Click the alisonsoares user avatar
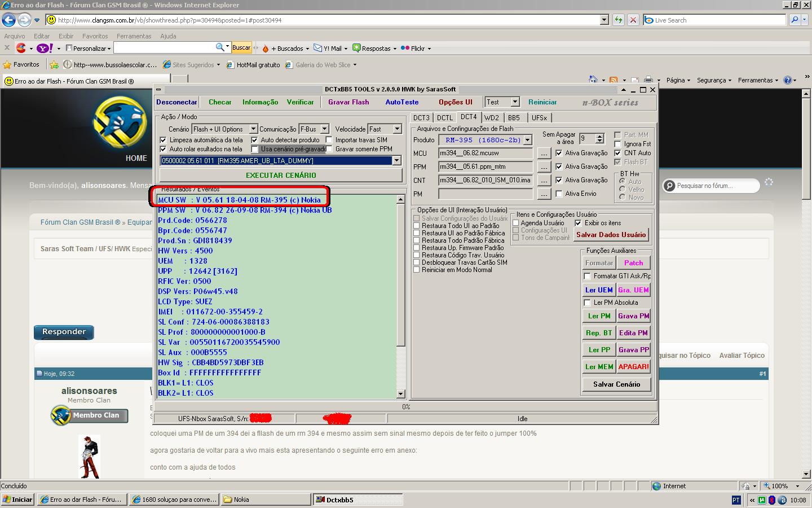This screenshot has height=508, width=812. click(89, 457)
